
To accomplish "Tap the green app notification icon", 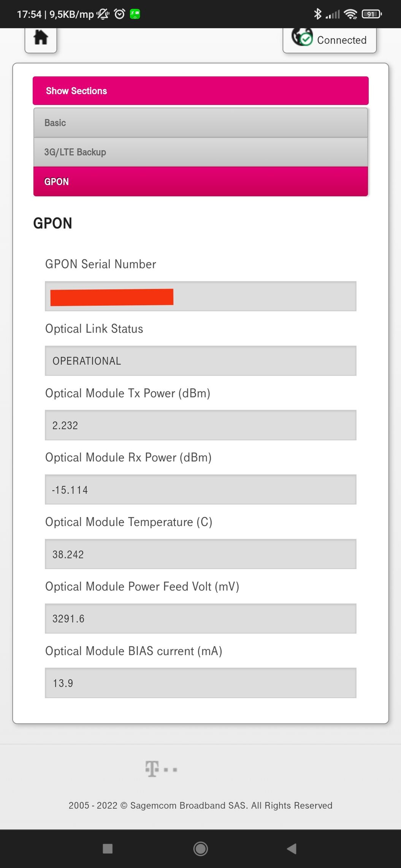I will pyautogui.click(x=135, y=14).
